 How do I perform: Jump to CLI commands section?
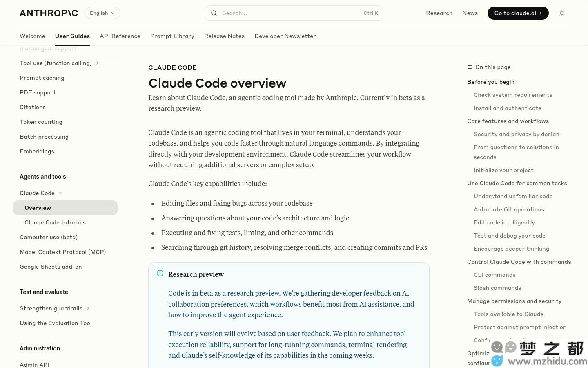(494, 275)
